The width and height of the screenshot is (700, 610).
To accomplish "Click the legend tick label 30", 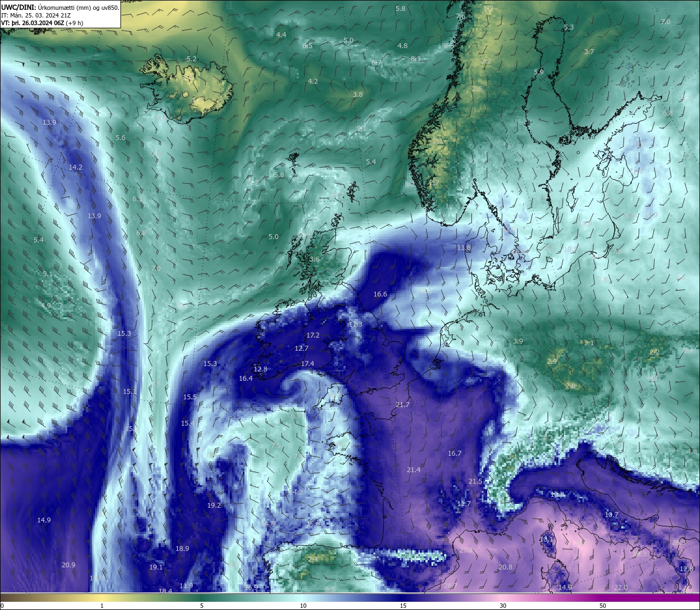I will click(x=503, y=606).
